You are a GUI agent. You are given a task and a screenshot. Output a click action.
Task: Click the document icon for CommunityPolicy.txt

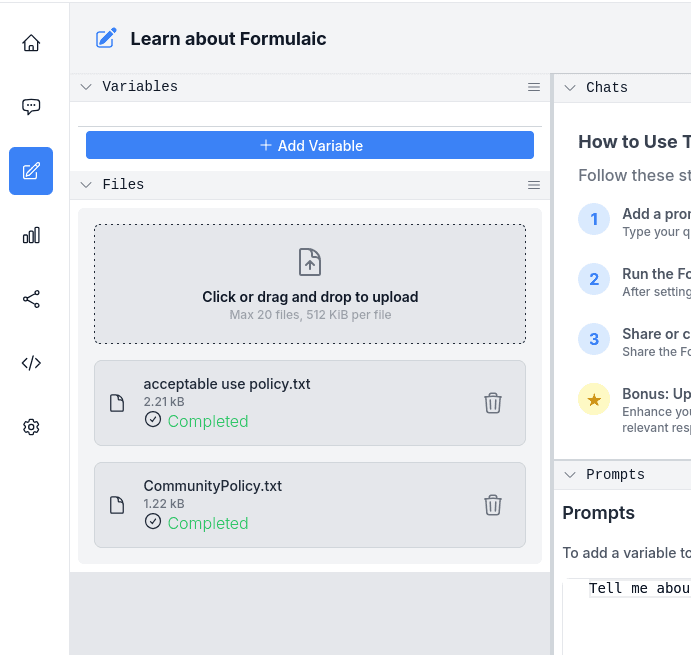click(x=117, y=505)
